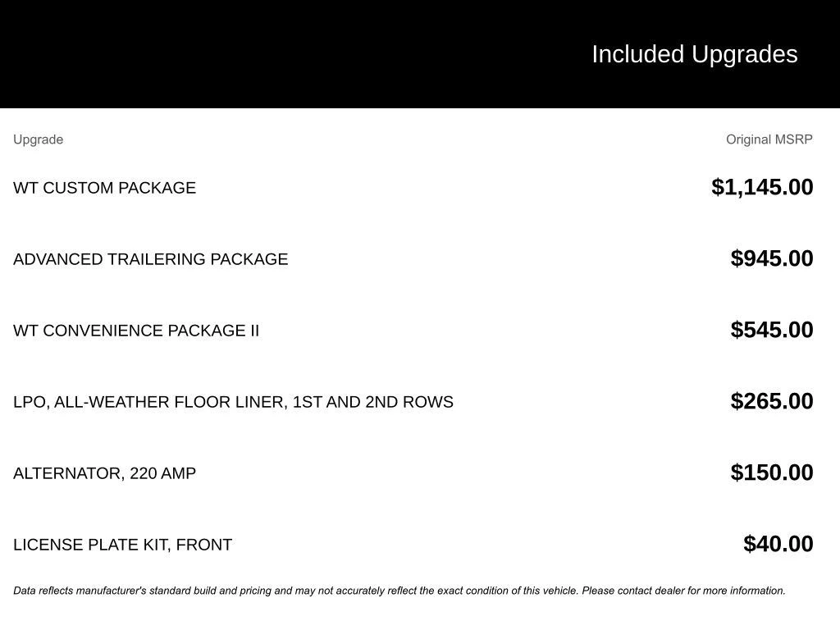Select the WT Custom Package row label

104,188
